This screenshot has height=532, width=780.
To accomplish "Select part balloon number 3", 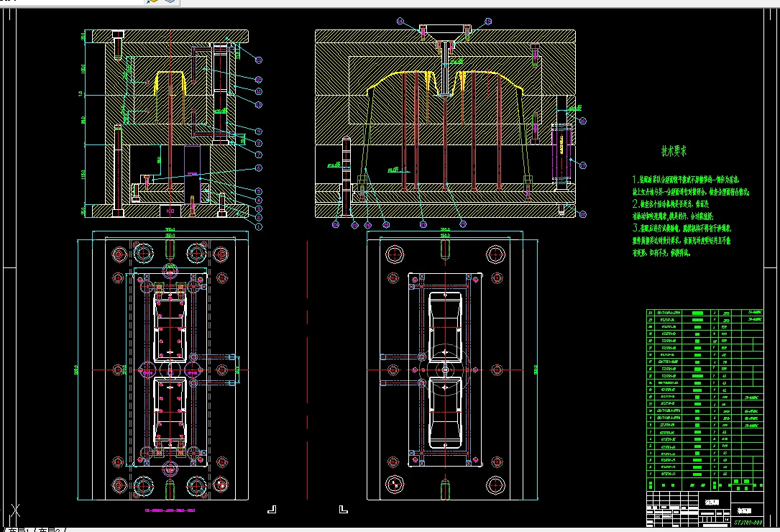I will [x=259, y=208].
